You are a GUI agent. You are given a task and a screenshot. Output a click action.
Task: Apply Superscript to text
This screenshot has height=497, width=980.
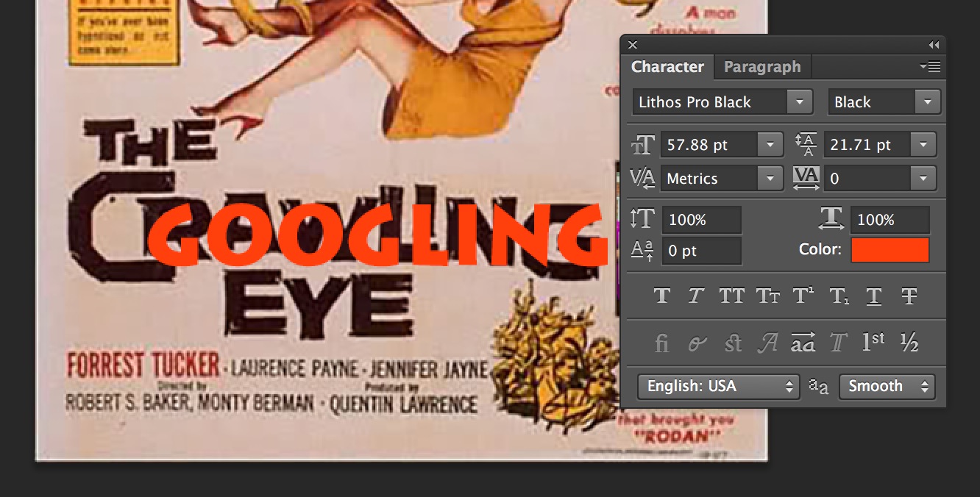pos(803,296)
